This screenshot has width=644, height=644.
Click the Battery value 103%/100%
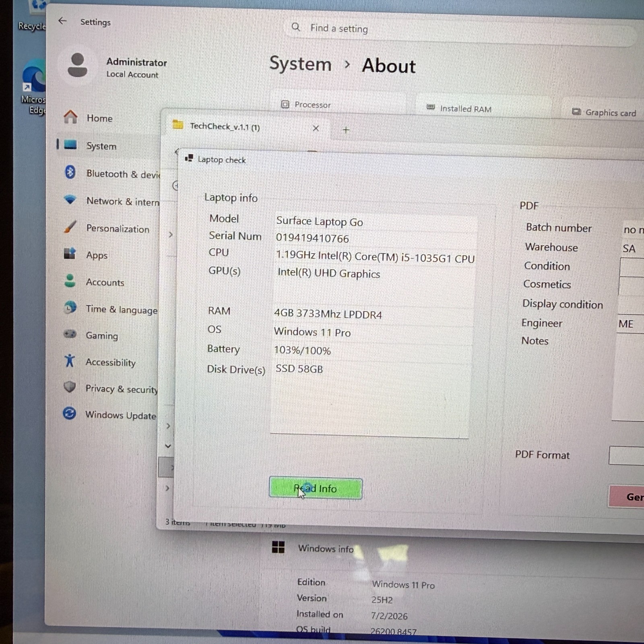(x=302, y=350)
